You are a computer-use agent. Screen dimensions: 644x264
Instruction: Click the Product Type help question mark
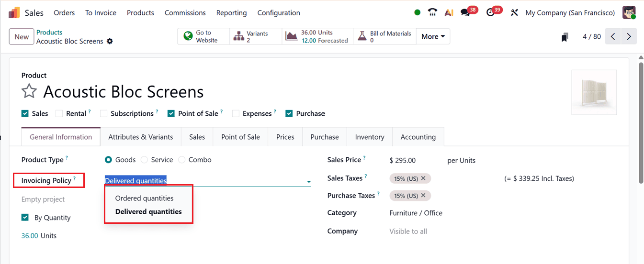[67, 157]
